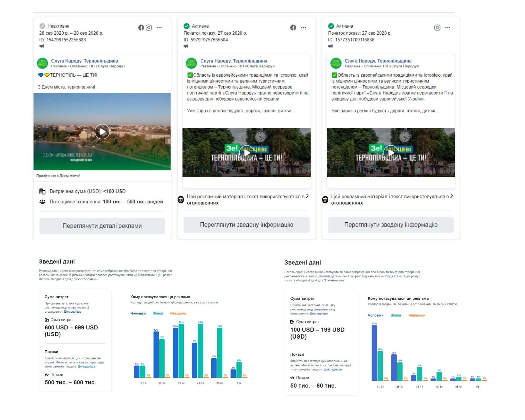Open three-dot menu on ad ID 1577351709116836
This screenshot has width=525, height=420.
448,28
